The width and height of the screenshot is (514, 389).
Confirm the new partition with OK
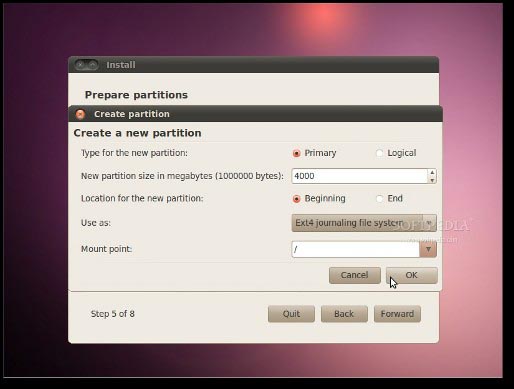click(x=412, y=275)
